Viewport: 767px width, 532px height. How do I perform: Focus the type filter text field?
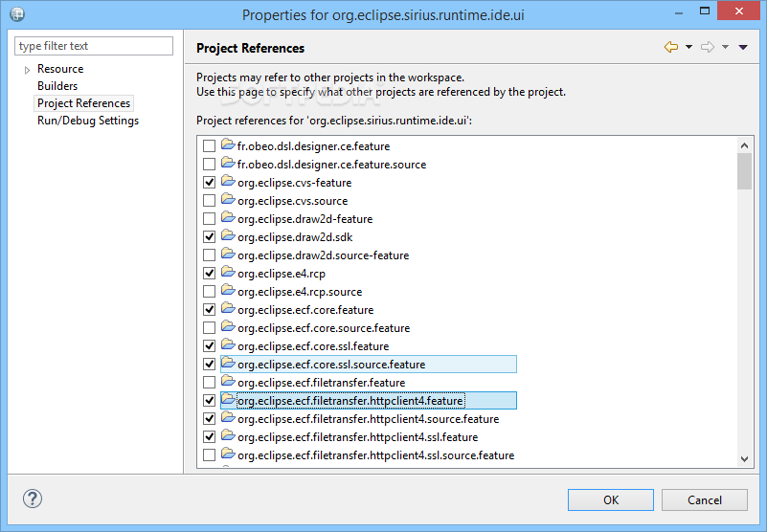pos(94,46)
